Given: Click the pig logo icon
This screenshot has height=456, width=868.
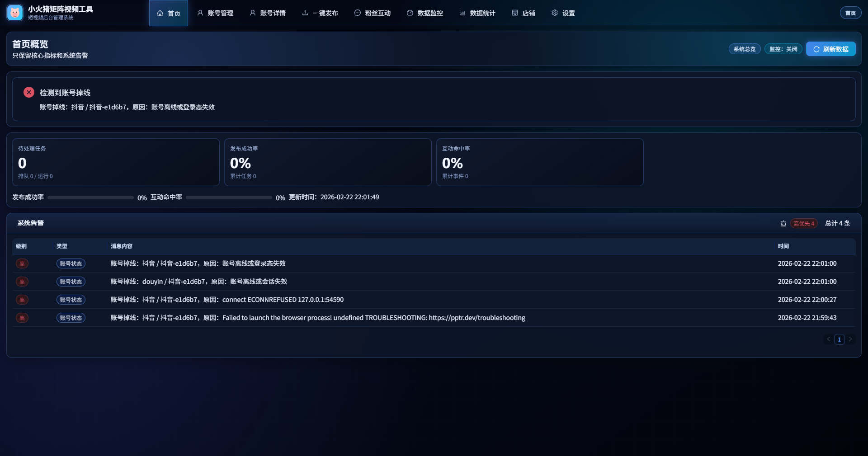Looking at the screenshot, I should pyautogui.click(x=15, y=13).
